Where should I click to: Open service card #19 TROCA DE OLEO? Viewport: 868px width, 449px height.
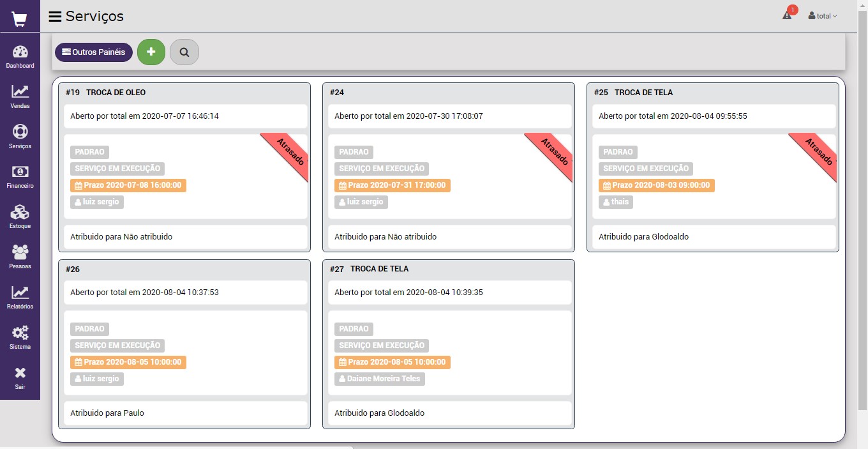pyautogui.click(x=116, y=93)
